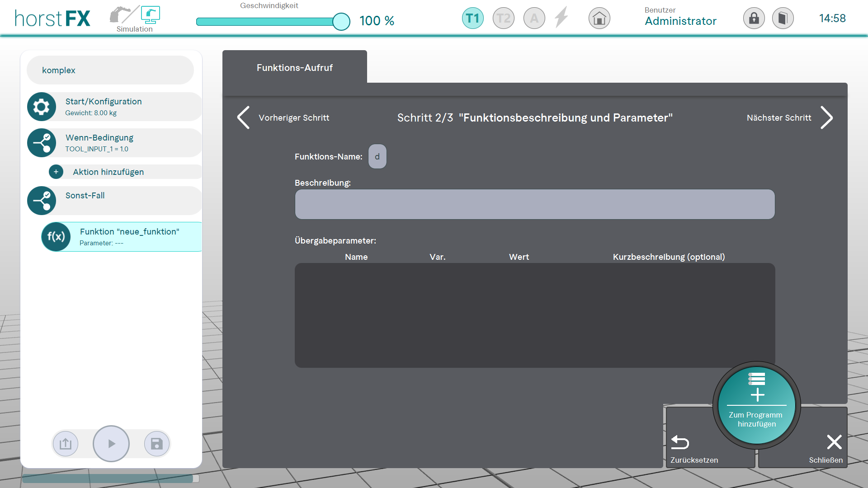Screen dimensions: 868x488
Task: Go to Nächster Schritt arrow
Action: tap(826, 118)
